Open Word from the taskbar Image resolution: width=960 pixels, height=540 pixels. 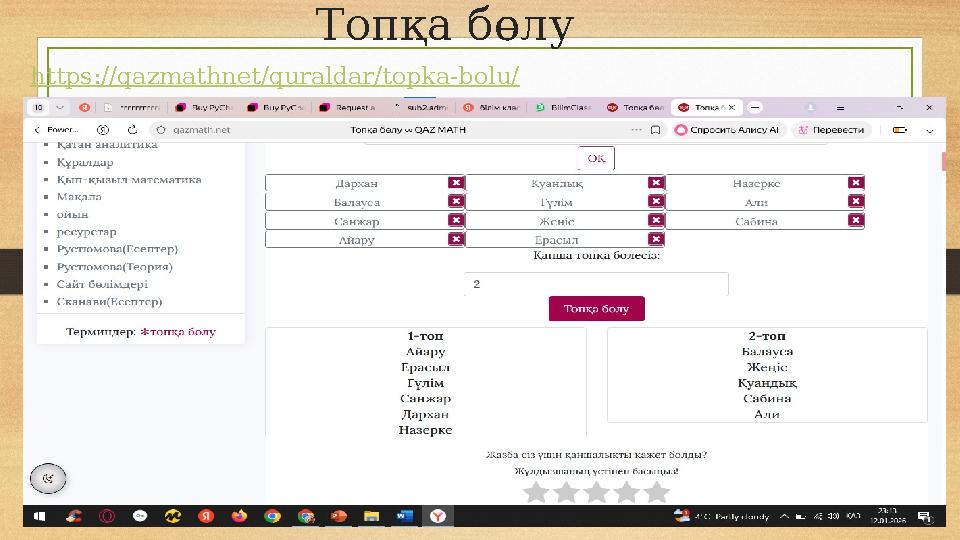click(405, 516)
